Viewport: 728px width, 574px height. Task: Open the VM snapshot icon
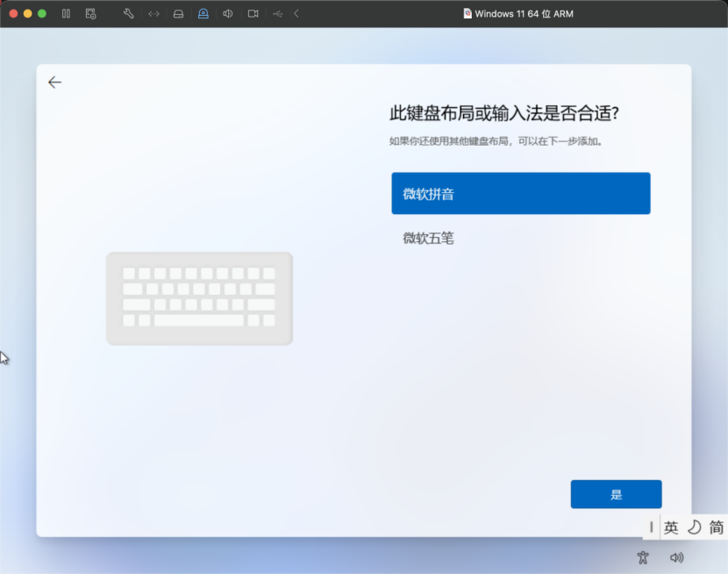[90, 13]
